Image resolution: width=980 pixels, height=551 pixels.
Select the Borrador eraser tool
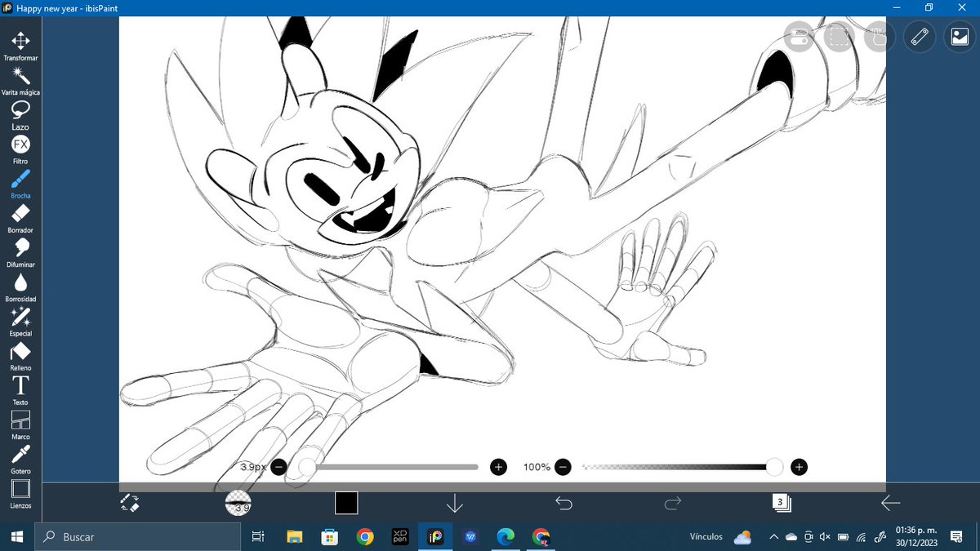pyautogui.click(x=20, y=218)
